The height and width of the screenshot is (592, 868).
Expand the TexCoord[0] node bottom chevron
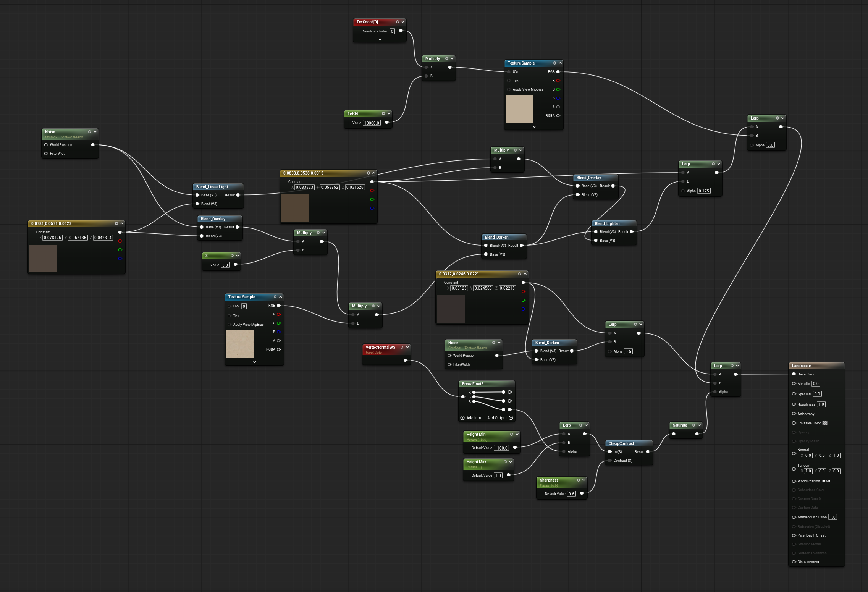pyautogui.click(x=380, y=39)
